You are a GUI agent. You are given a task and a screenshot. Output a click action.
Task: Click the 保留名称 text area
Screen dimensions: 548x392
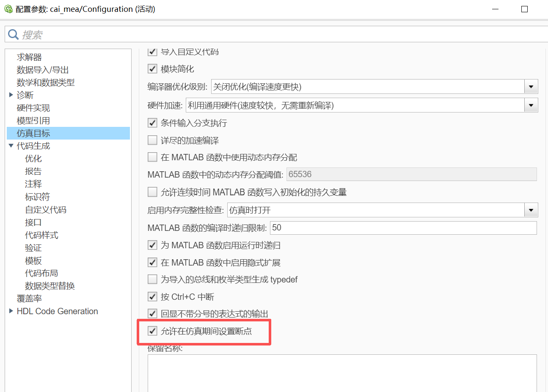pos(342,373)
